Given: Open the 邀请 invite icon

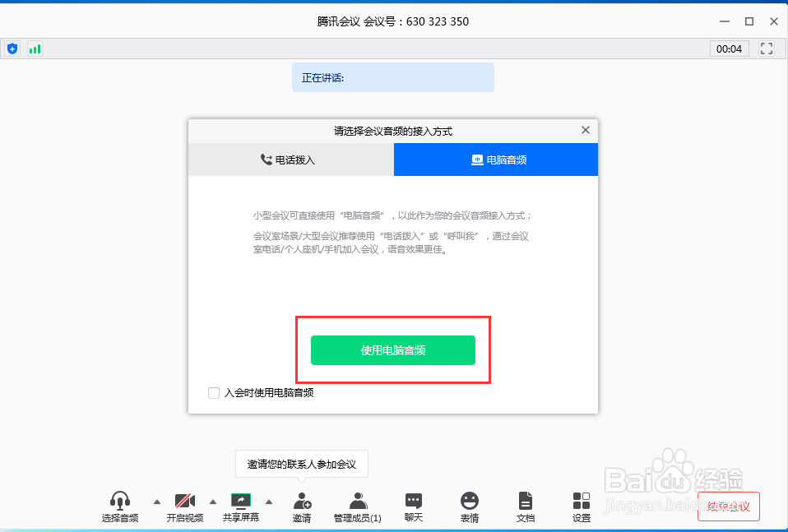Looking at the screenshot, I should click(x=302, y=507).
